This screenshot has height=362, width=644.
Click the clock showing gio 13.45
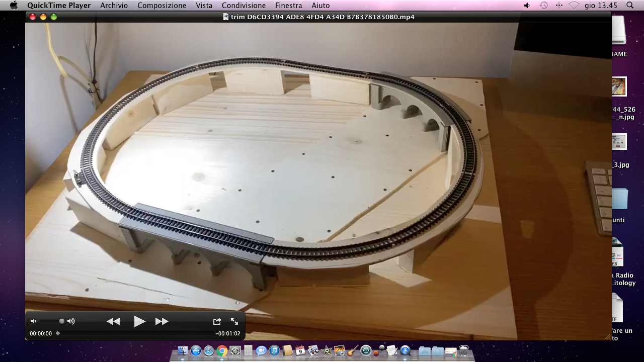pyautogui.click(x=601, y=6)
